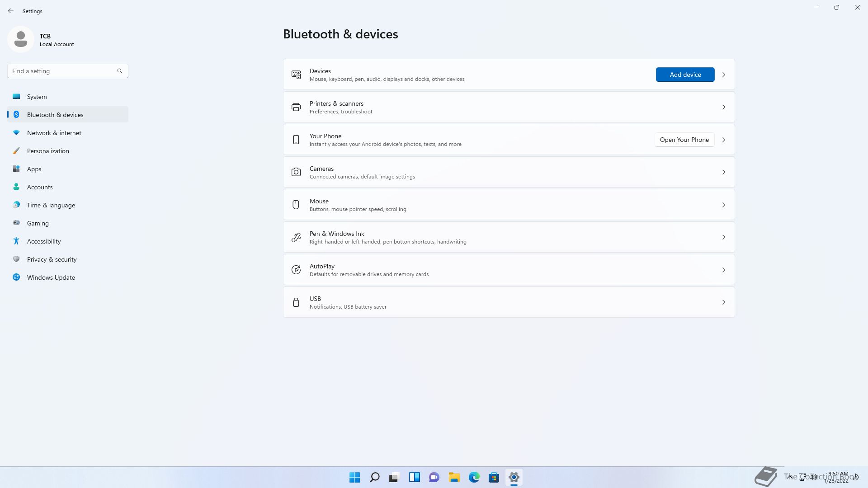
Task: Open Widgets from taskbar
Action: (414, 477)
